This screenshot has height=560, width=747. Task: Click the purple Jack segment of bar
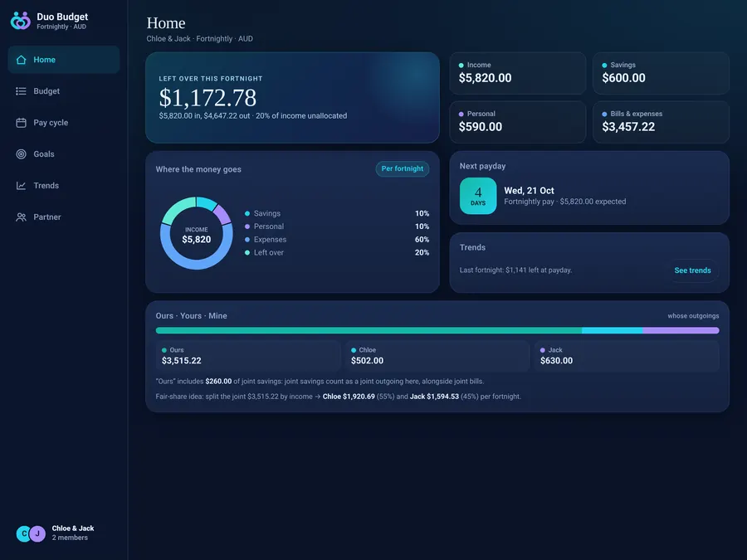pos(681,330)
